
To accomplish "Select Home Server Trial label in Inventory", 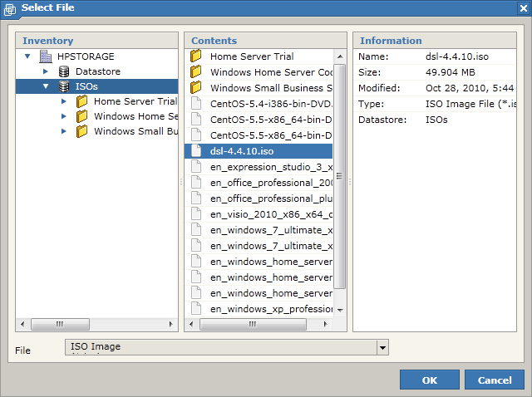I will pos(135,101).
